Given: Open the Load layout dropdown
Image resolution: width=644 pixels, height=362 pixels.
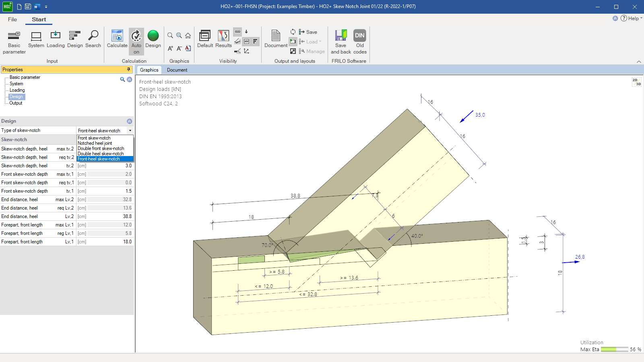Looking at the screenshot, I should 310,42.
